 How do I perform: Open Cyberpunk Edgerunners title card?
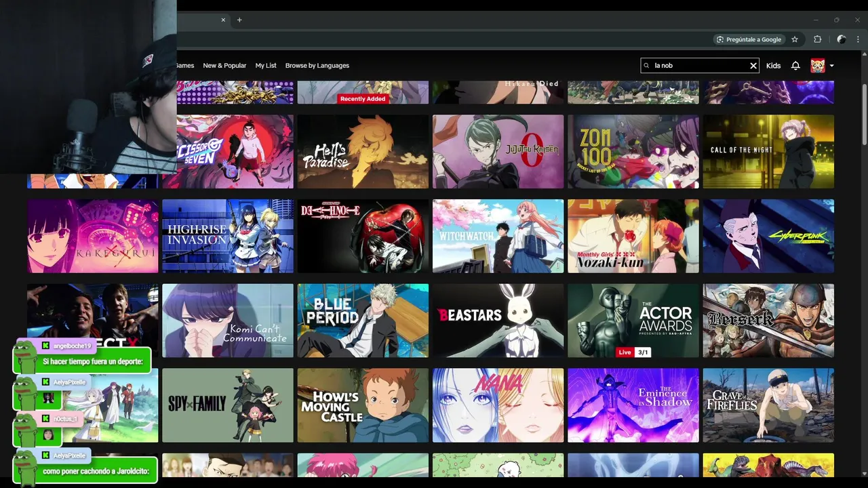(x=768, y=236)
